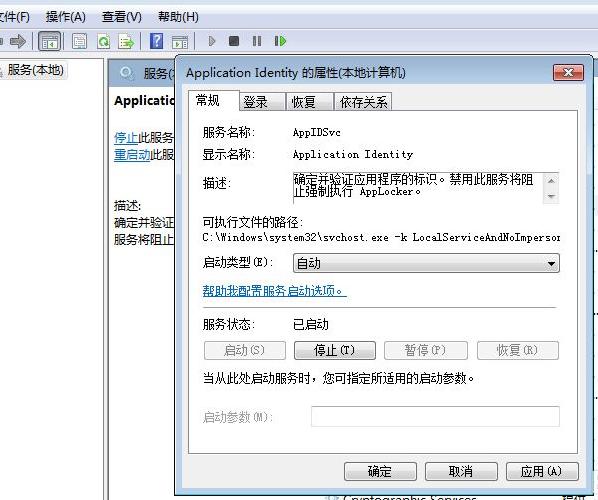The height and width of the screenshot is (500, 598).
Task: Open the 操作(A) menu
Action: point(66,17)
